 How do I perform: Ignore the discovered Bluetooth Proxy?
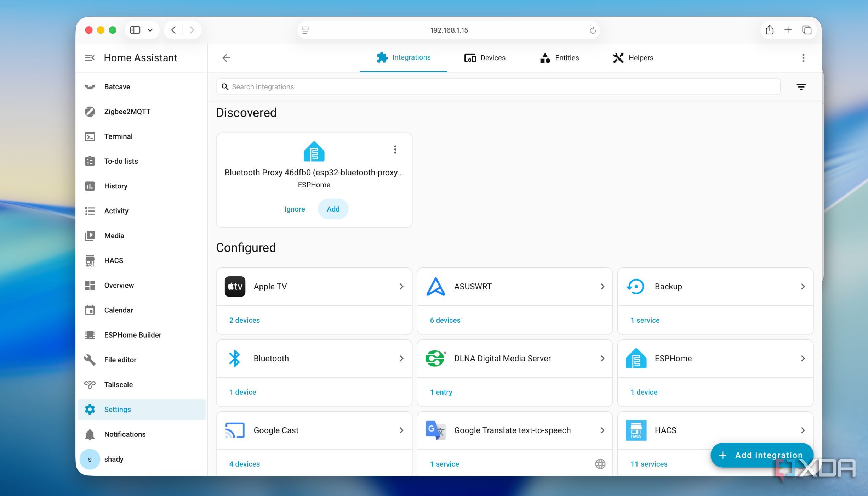pyautogui.click(x=295, y=209)
